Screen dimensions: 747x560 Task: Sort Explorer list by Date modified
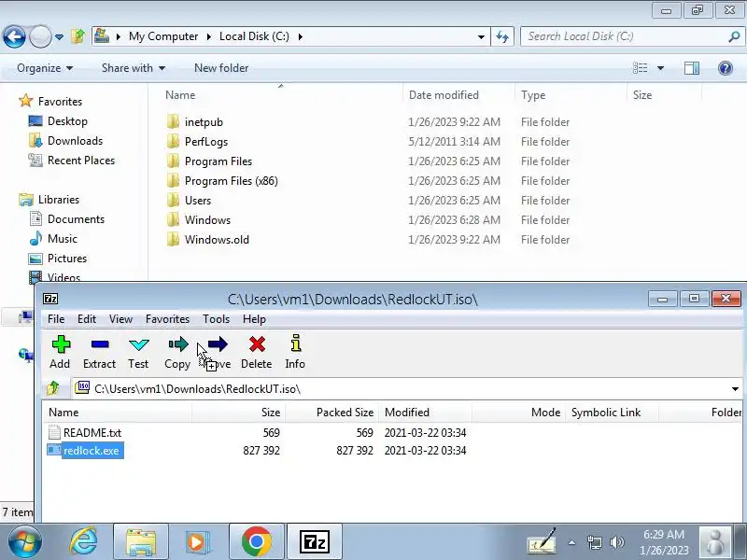(458, 95)
